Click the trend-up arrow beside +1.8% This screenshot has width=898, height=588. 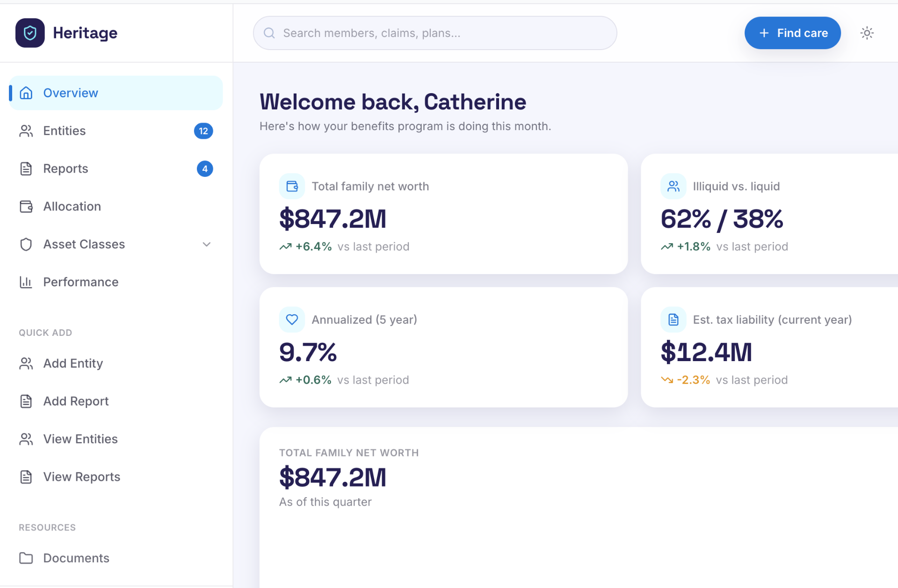(x=667, y=247)
